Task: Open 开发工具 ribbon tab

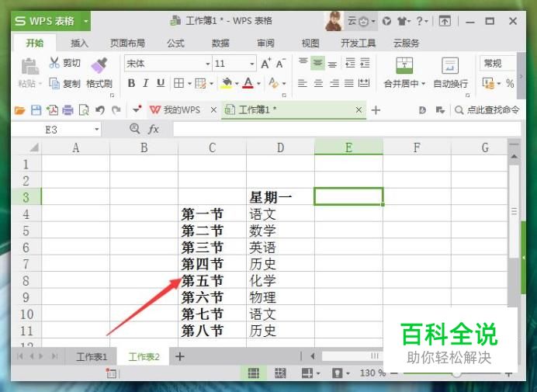Action: (x=359, y=43)
